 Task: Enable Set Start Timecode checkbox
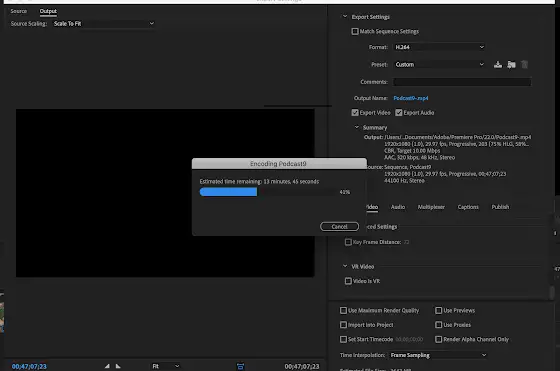pyautogui.click(x=343, y=339)
